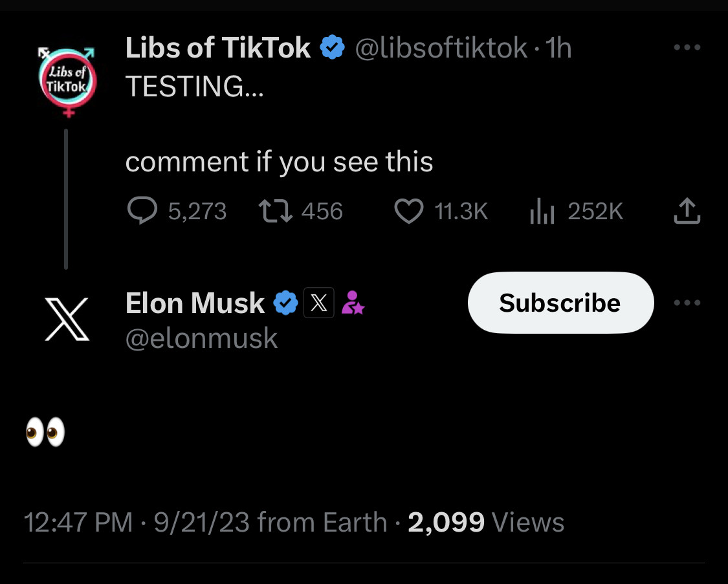Open more options menu beside Subscribe button
This screenshot has width=728, height=584.
coord(687,303)
